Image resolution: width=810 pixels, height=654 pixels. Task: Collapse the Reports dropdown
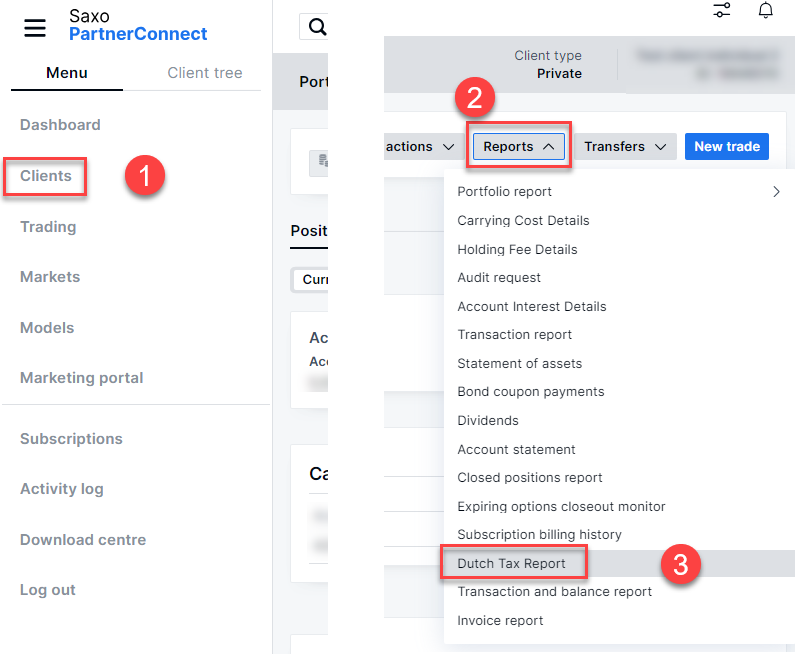click(x=519, y=147)
